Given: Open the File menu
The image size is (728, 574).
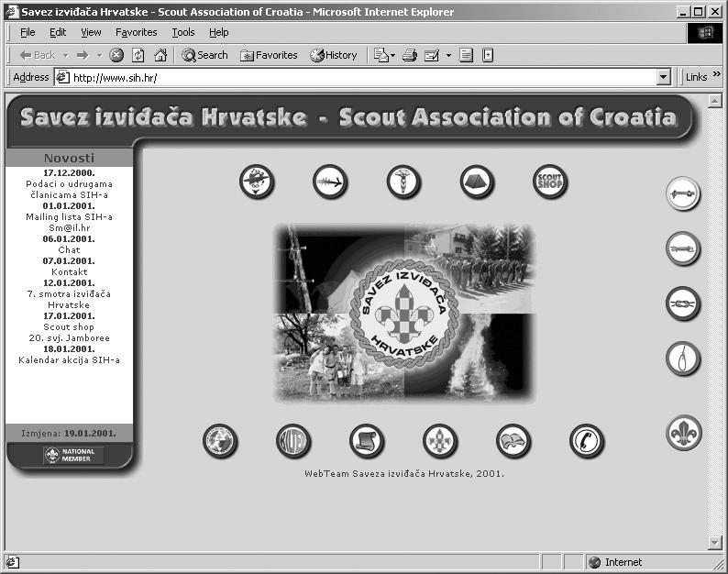Looking at the screenshot, I should point(28,32).
